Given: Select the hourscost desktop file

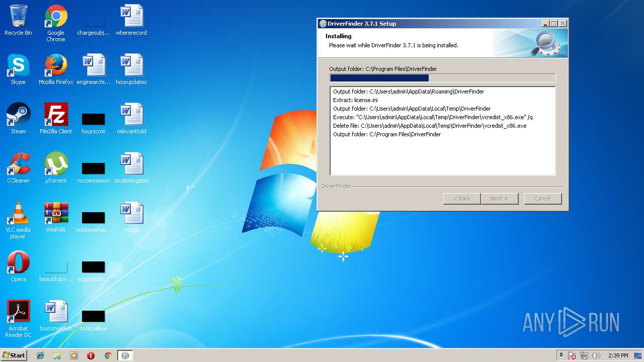Looking at the screenshot, I should [93, 124].
